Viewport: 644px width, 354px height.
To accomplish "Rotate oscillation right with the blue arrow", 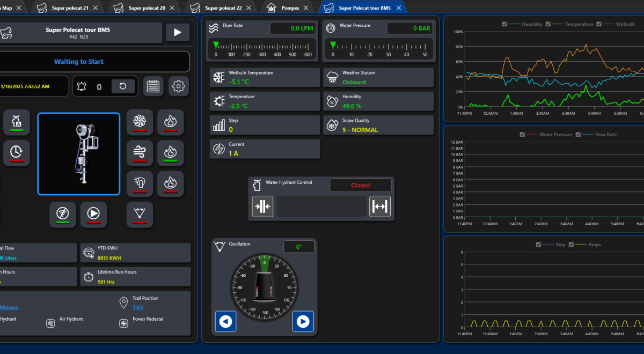I will coord(303,321).
